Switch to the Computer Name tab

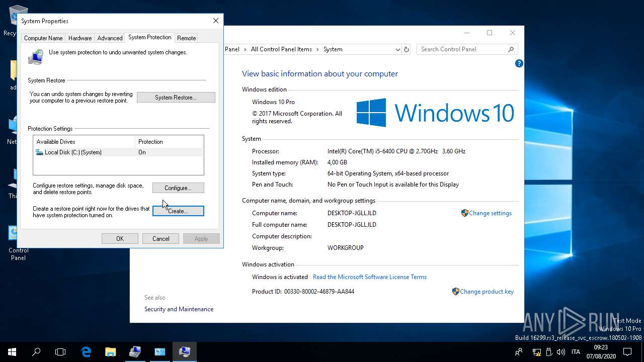click(x=43, y=38)
